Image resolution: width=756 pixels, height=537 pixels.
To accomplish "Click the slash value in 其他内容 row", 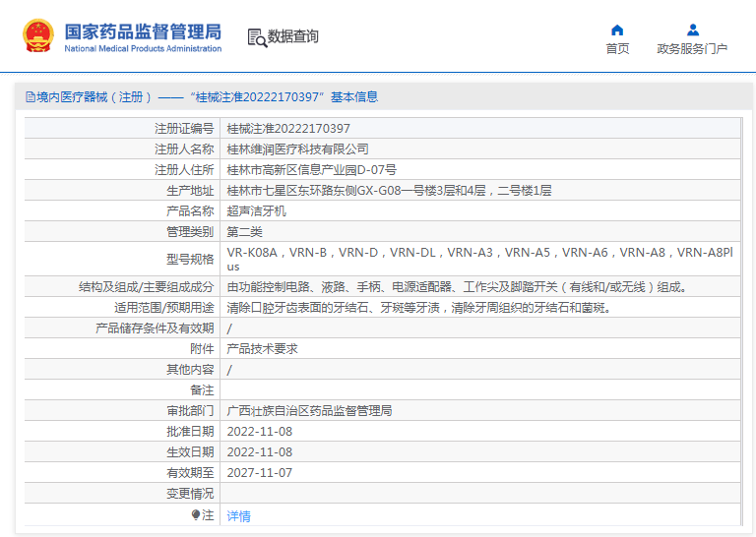I will (229, 370).
